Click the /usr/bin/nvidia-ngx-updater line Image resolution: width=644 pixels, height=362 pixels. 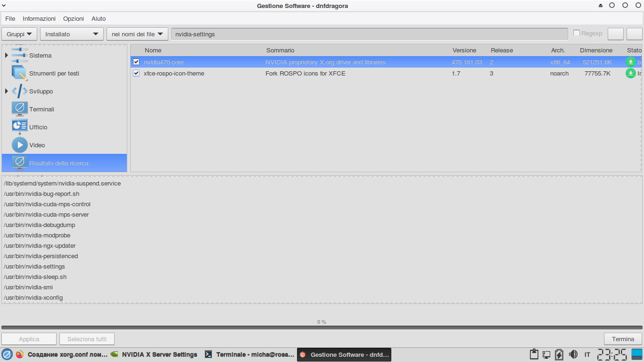pyautogui.click(x=40, y=245)
